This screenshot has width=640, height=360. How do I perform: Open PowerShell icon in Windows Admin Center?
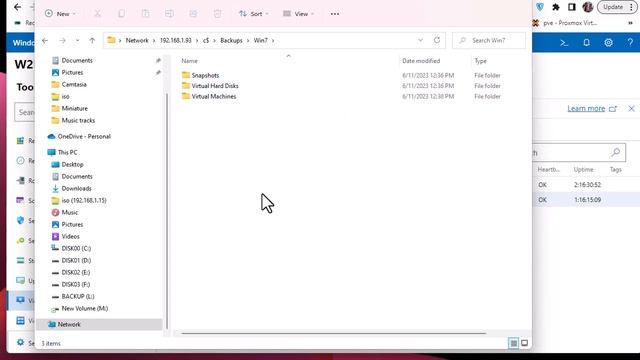point(564,42)
